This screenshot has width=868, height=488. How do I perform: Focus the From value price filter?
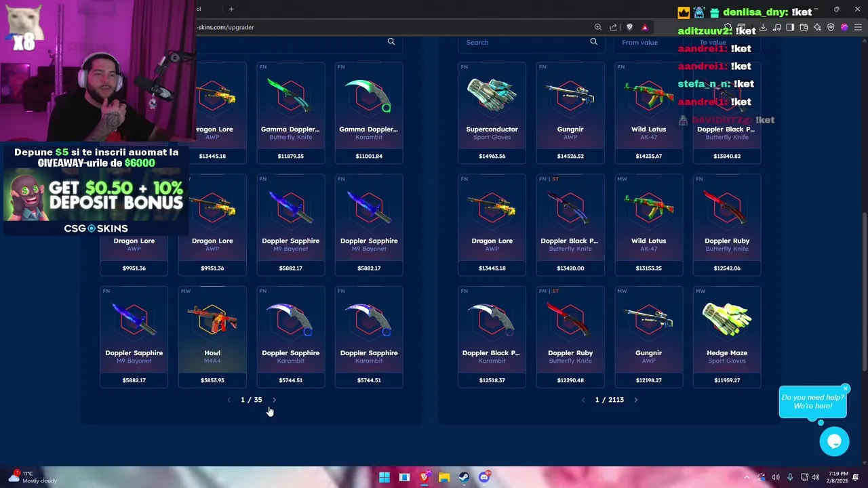(x=647, y=42)
